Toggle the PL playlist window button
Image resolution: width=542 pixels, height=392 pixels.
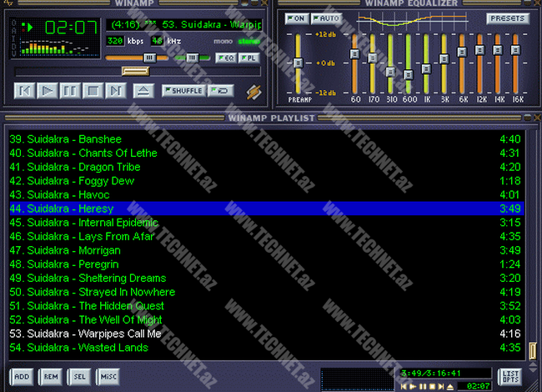(x=248, y=58)
